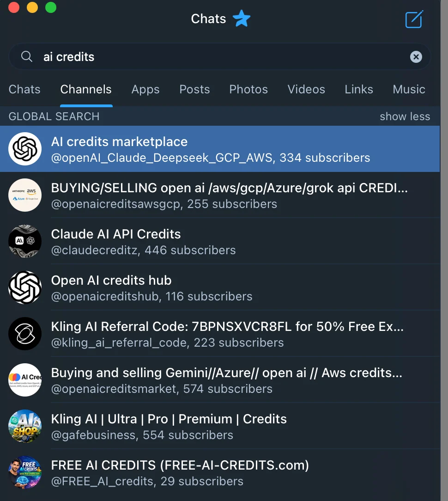Open "AI credits marketplace" channel title
448x501 pixels.
coord(120,141)
